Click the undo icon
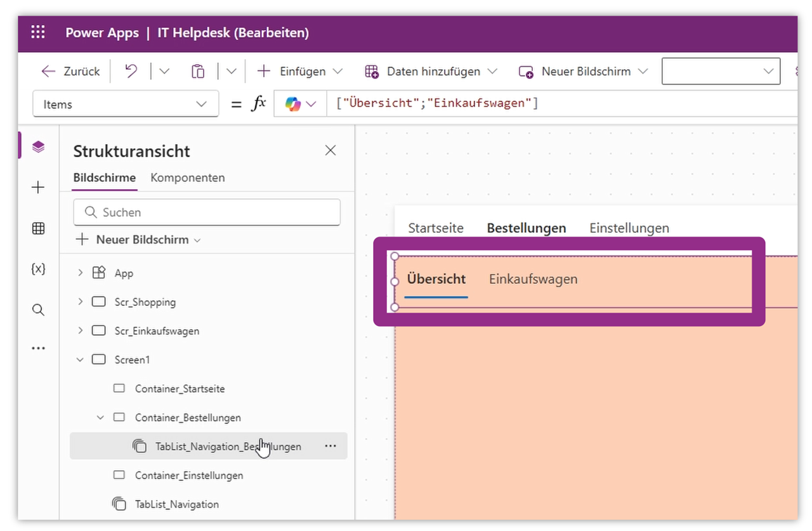The image size is (812, 531). pos(131,71)
